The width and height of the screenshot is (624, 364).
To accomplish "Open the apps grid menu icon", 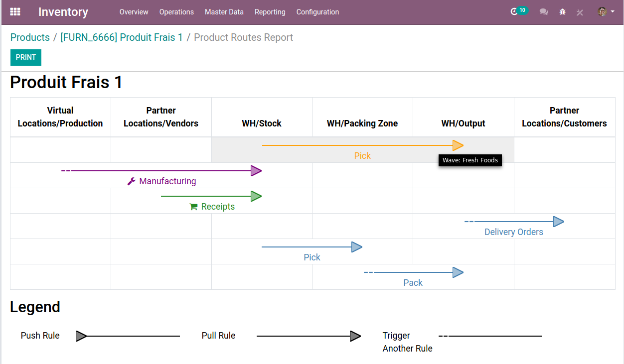I will pos(15,11).
